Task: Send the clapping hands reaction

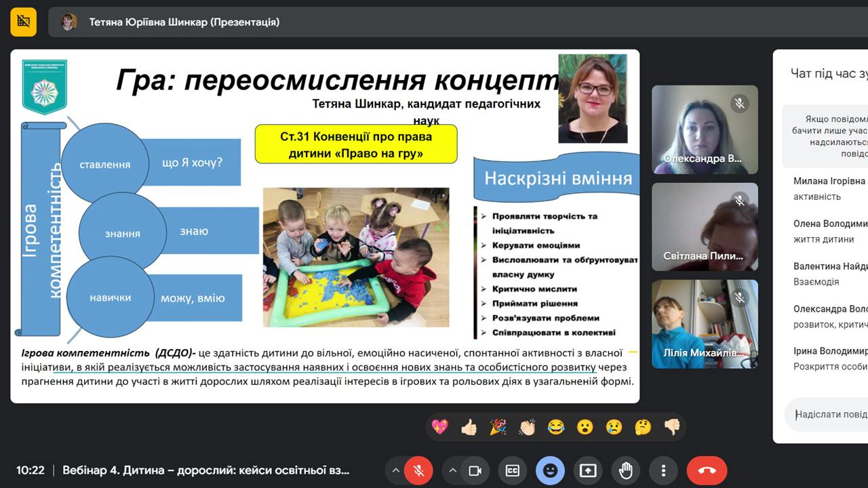Action: click(x=527, y=427)
